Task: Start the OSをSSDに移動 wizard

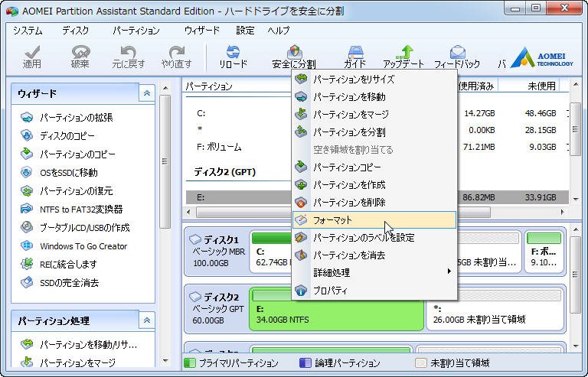Action: [x=60, y=173]
